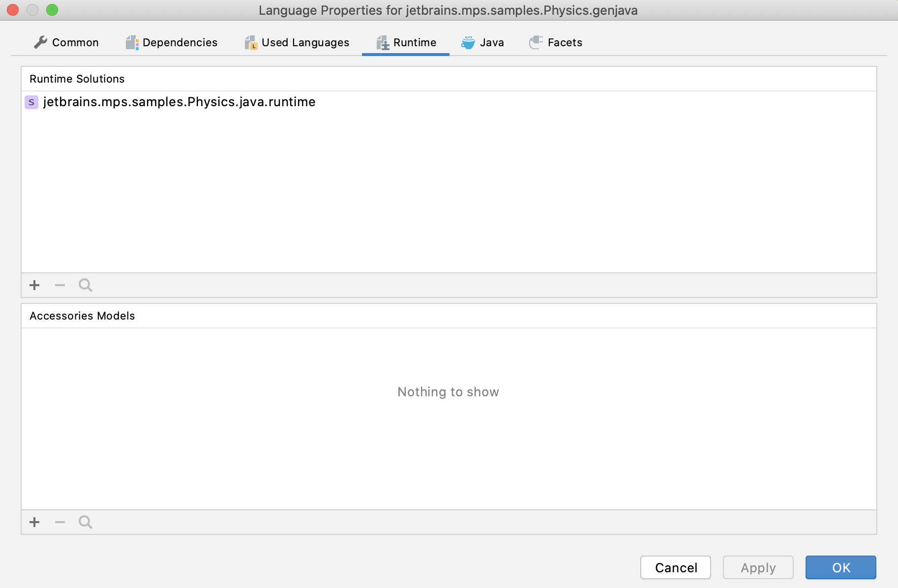
Task: Add a new accessories model
Action: tap(34, 522)
